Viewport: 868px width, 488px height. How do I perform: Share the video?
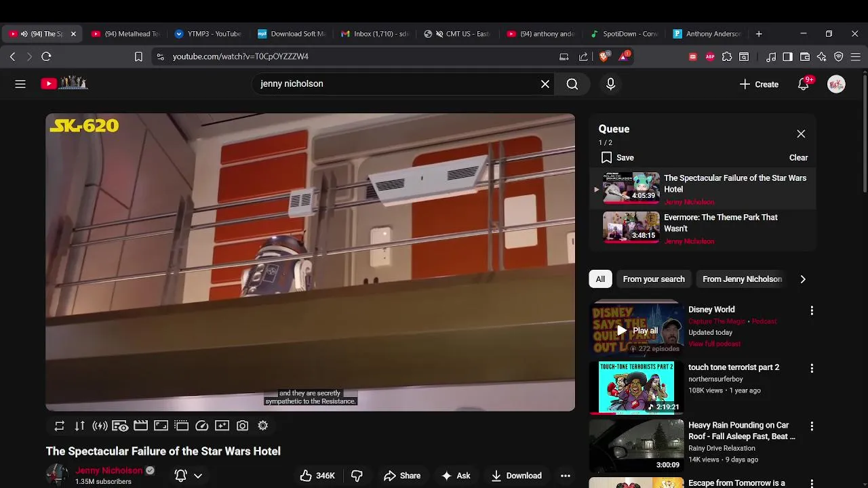(x=402, y=476)
